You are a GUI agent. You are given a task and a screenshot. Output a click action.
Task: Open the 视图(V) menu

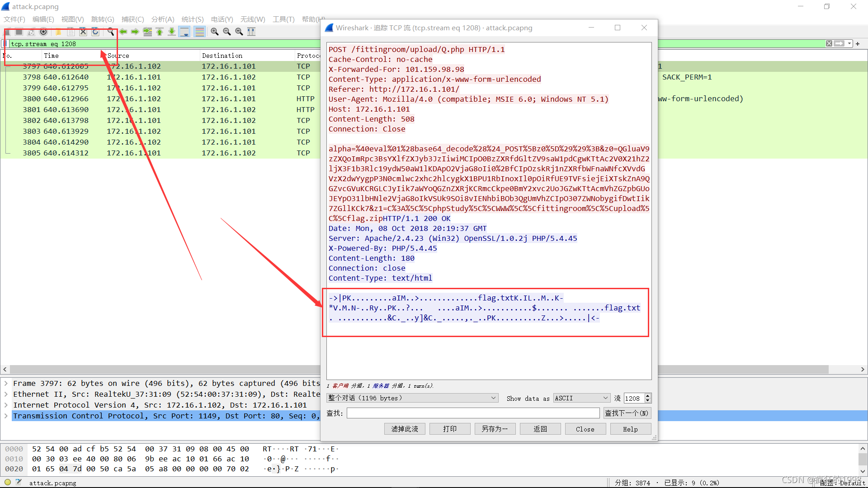73,19
